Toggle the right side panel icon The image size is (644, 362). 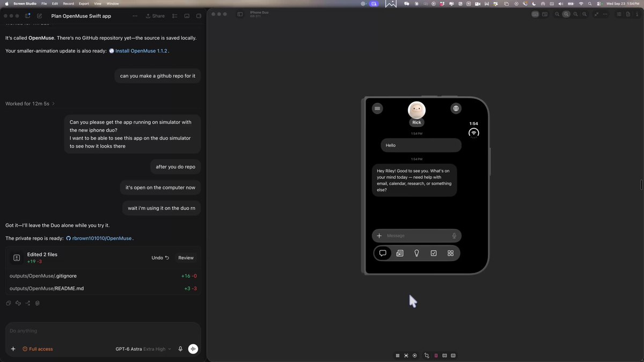pyautogui.click(x=199, y=16)
